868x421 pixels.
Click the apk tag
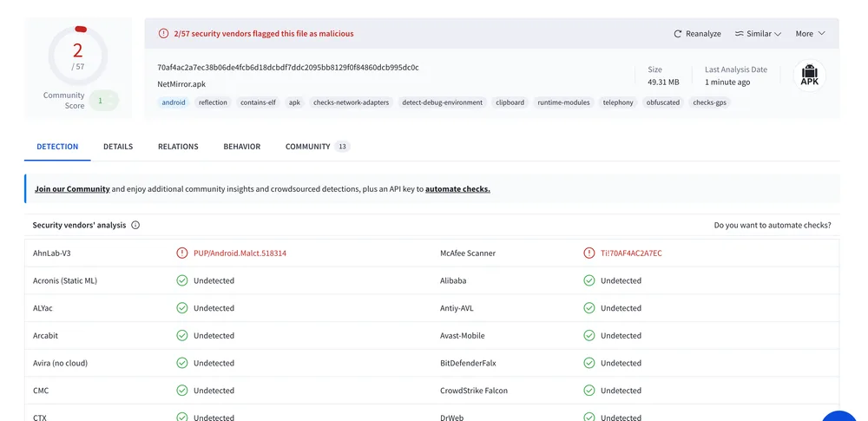pos(294,102)
